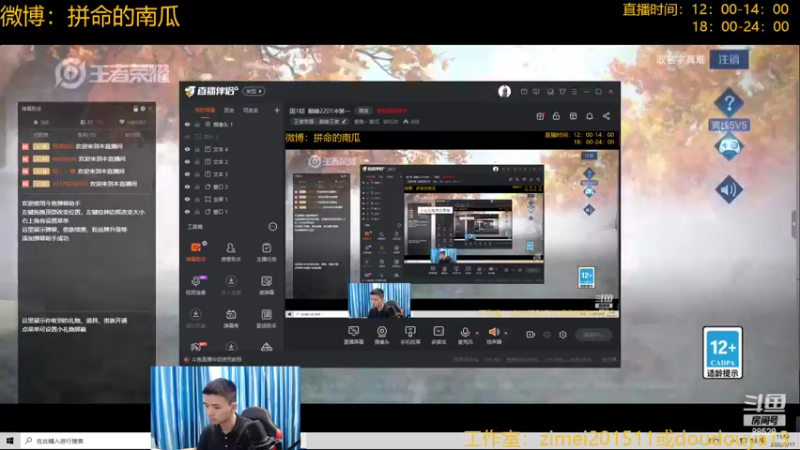Click the game help question-mark diamond
Image resolution: width=800 pixels, height=450 pixels.
(x=729, y=104)
